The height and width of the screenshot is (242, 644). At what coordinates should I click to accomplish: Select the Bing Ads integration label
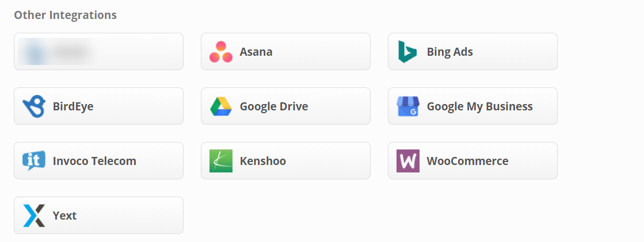(x=449, y=52)
